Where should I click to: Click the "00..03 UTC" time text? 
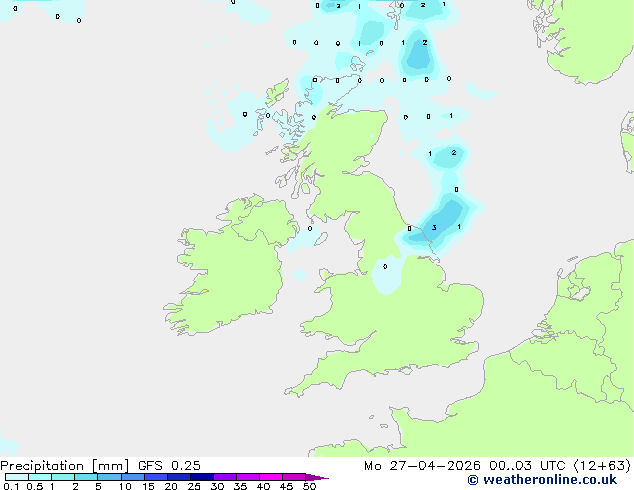point(527,466)
